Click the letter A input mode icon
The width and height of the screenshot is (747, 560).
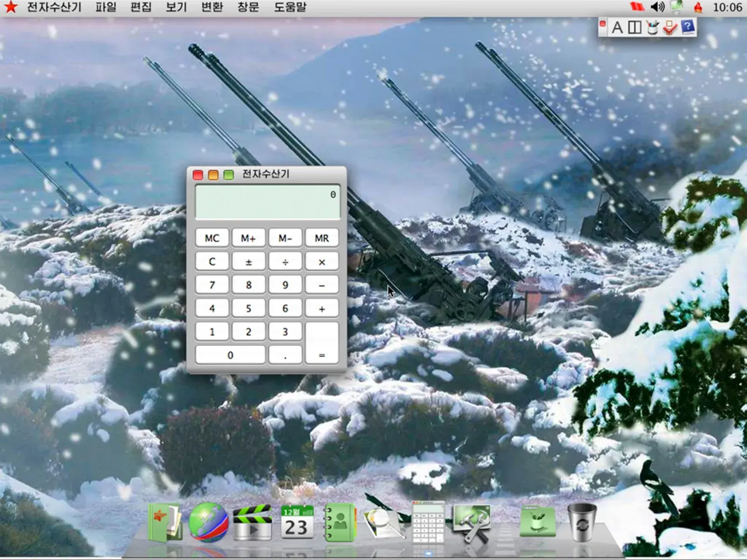617,28
